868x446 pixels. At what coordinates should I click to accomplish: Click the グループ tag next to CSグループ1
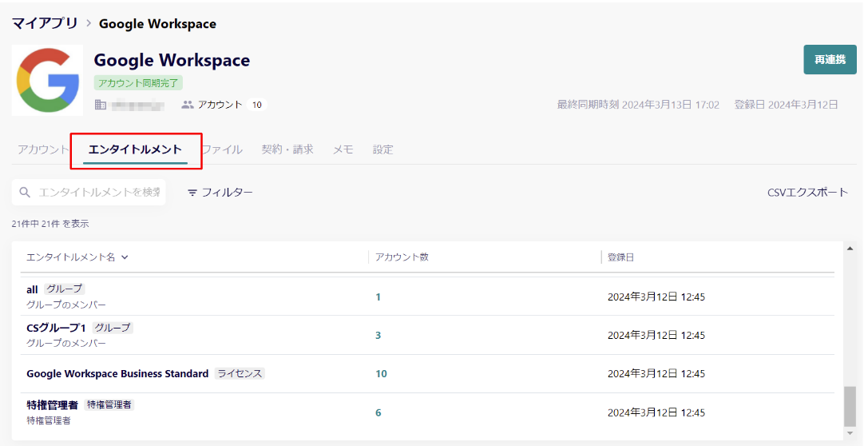tap(113, 328)
